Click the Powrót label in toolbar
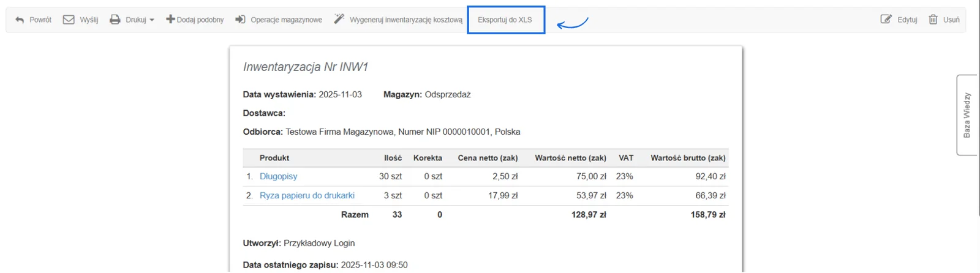This screenshot has width=980, height=273. point(40,20)
